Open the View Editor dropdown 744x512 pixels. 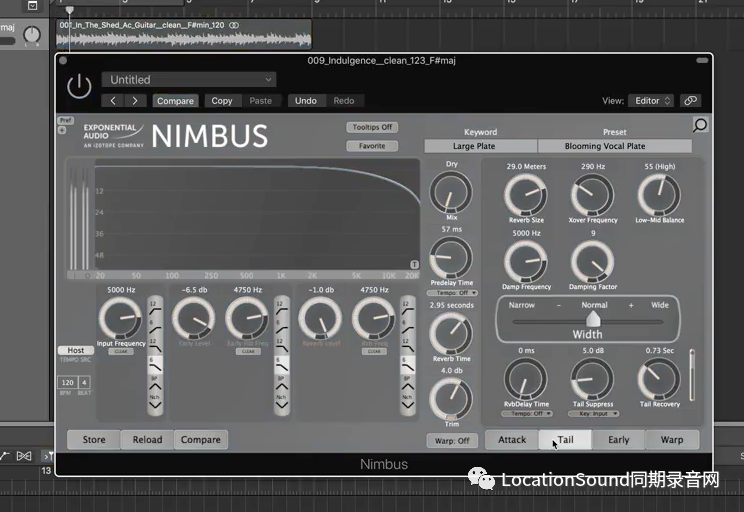[x=651, y=101]
